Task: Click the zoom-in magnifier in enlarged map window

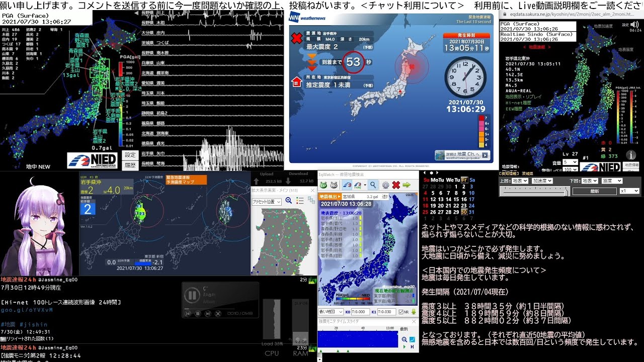Action: pos(289,201)
